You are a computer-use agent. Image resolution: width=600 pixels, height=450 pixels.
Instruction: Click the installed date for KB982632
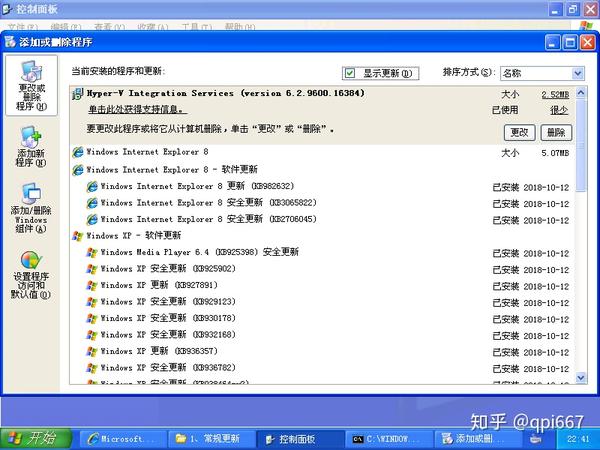pos(546,188)
